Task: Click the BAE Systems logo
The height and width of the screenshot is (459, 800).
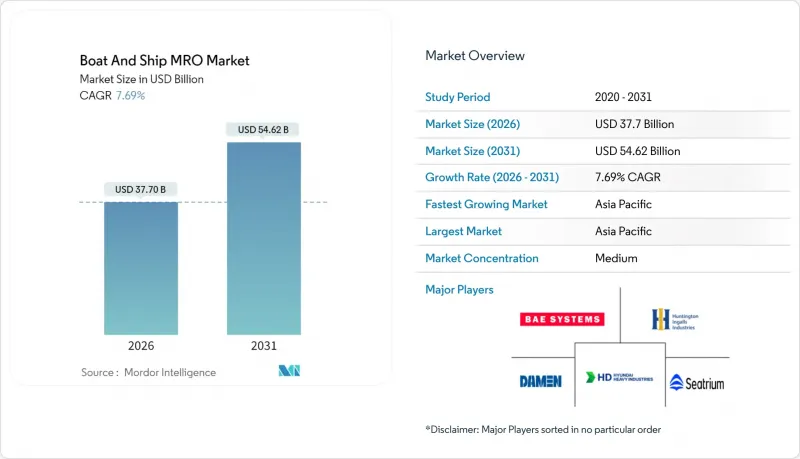Action: 562,319
